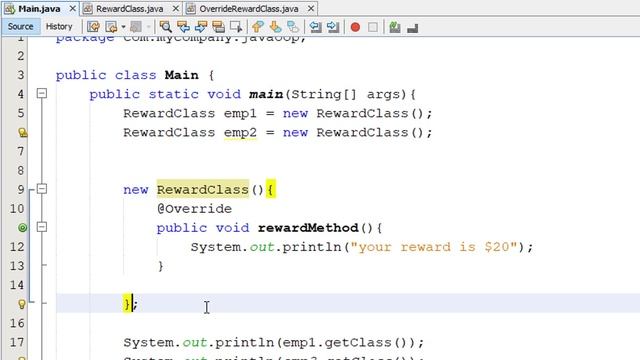Viewport: 640px width, 360px height.
Task: Click the Last Edit toolbar icon
Action: [93, 27]
